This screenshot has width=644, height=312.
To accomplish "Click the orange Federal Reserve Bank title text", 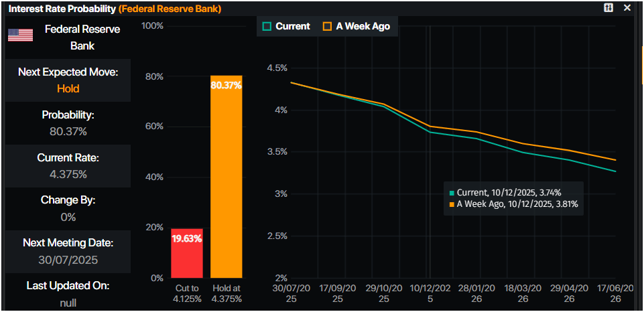I will click(170, 9).
